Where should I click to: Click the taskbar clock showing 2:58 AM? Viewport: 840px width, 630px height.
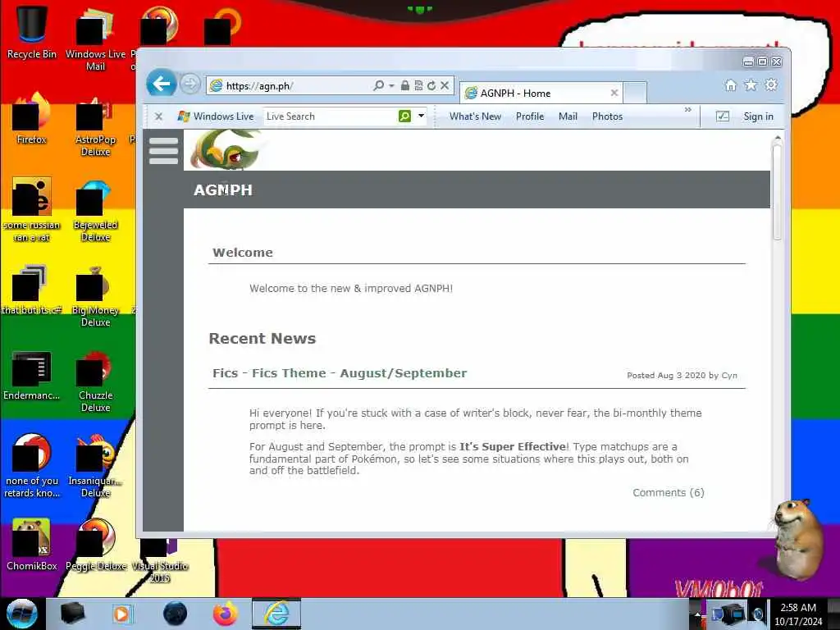pos(798,614)
